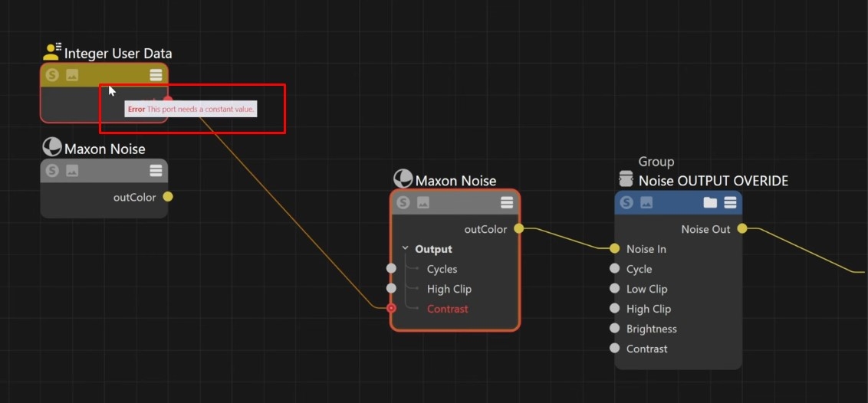Click preview image icon on Noise OUTPUT OVERIDE group
The height and width of the screenshot is (403, 868).
(x=646, y=203)
